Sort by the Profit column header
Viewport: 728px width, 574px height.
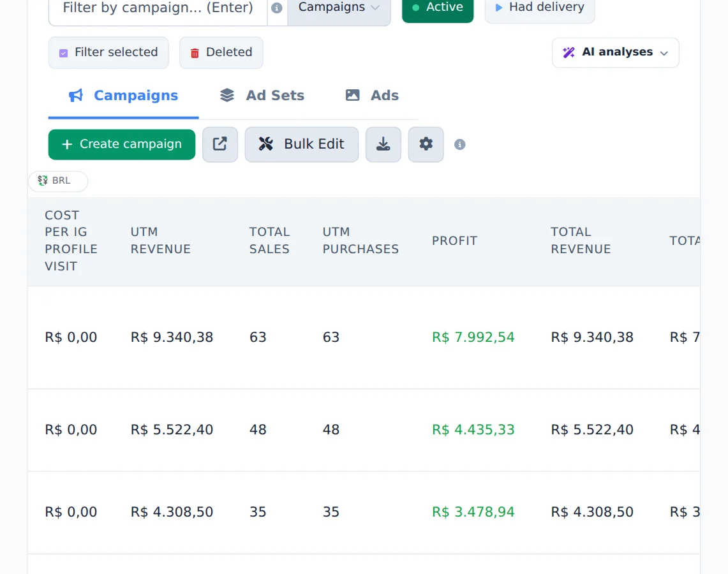pyautogui.click(x=454, y=241)
